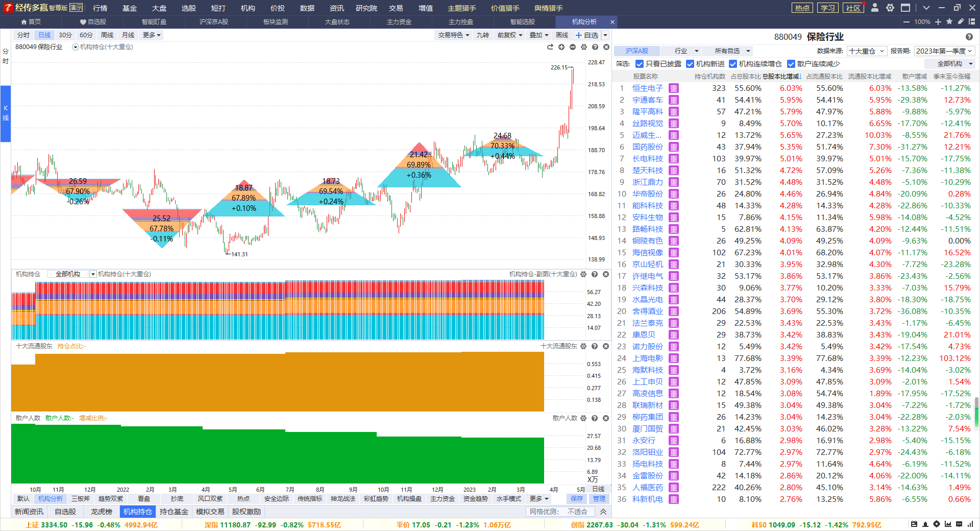Click the line chart icon in status bar
The width and height of the screenshot is (980, 531).
948,524
